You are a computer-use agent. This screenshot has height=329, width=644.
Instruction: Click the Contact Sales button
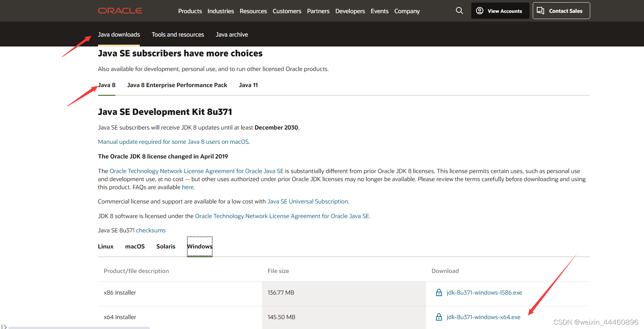(x=561, y=11)
